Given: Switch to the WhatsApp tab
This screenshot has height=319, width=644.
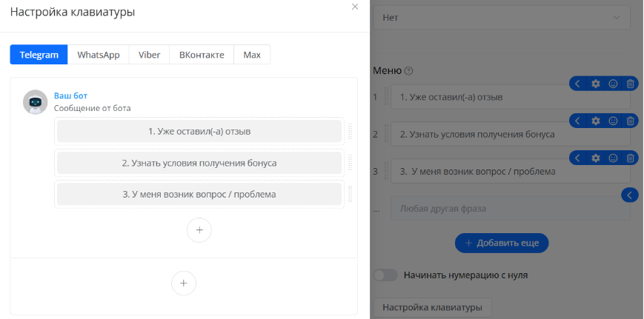Looking at the screenshot, I should 98,55.
